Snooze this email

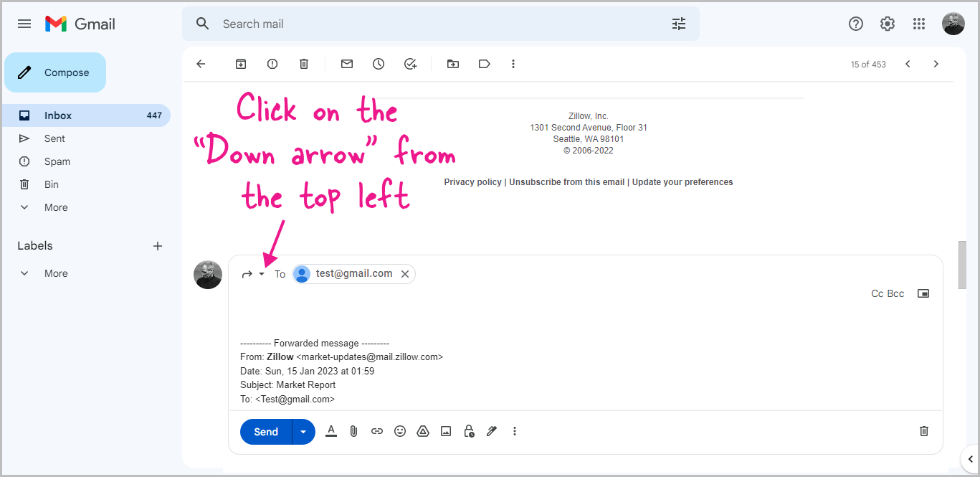378,64
